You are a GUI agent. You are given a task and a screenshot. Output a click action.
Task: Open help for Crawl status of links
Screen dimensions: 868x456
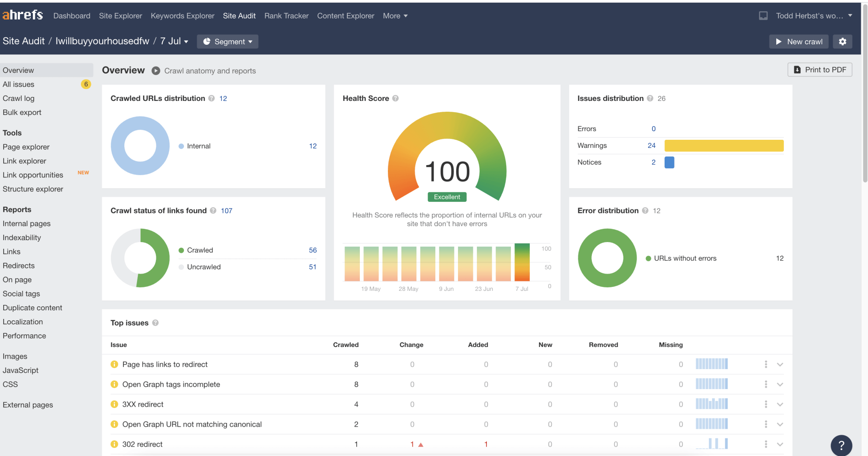point(213,210)
